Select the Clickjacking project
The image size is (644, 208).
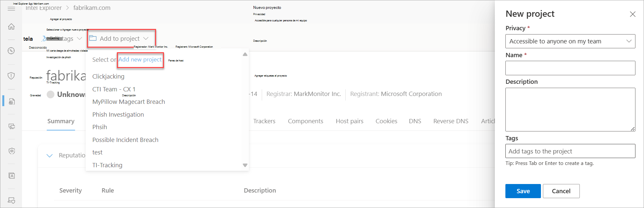point(108,77)
